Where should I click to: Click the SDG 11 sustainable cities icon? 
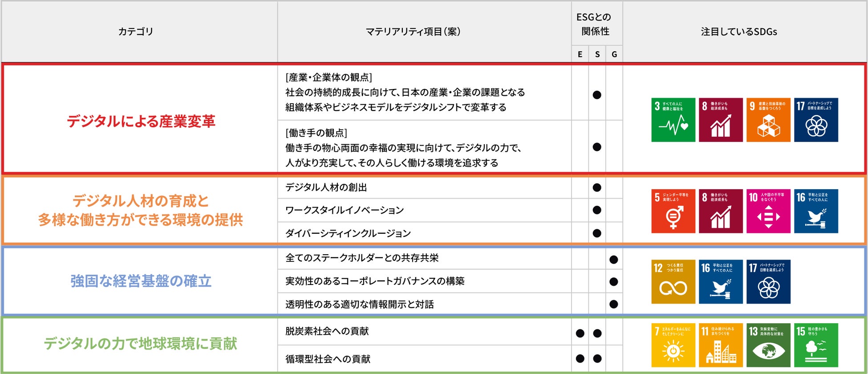coord(721,345)
